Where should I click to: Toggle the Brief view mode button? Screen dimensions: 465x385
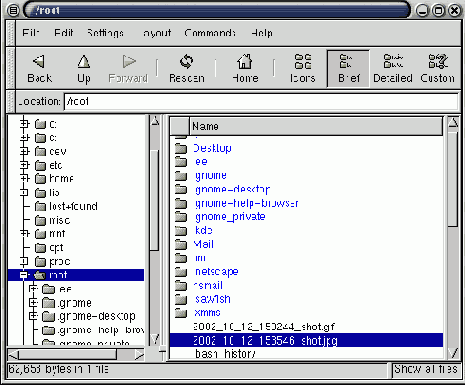348,69
